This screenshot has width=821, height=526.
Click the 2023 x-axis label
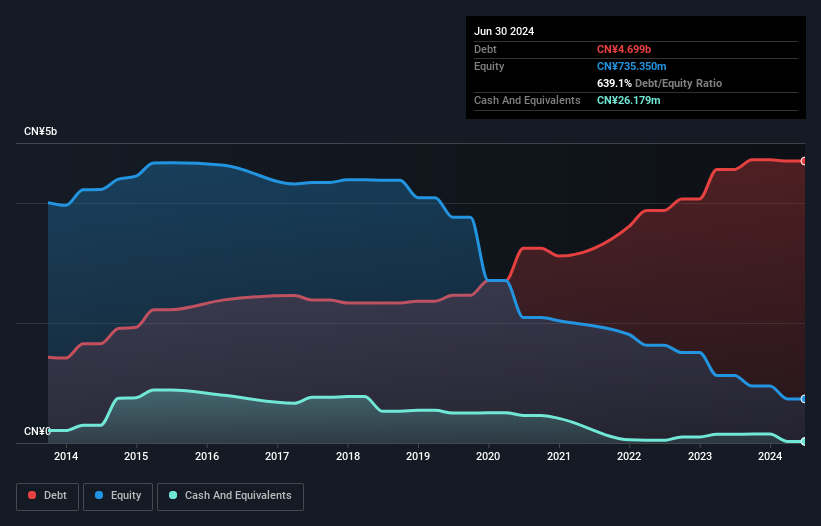point(700,456)
